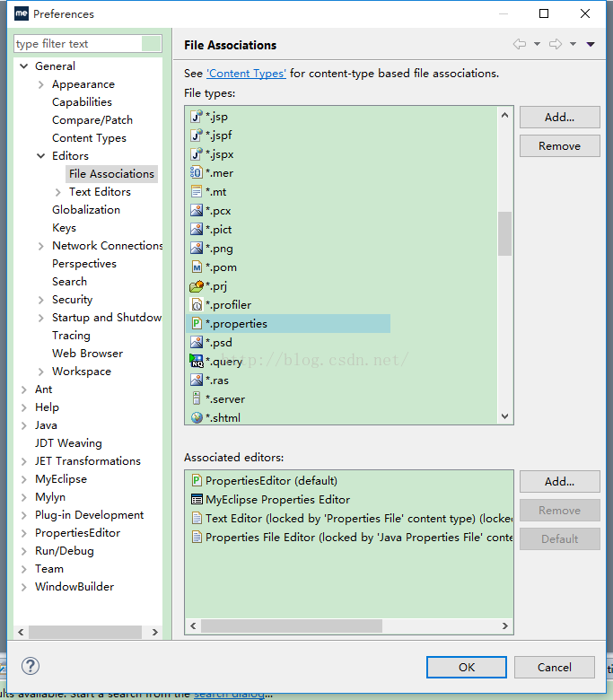Click the *.shtml globe icon
Screen dimensions: 613x700
click(197, 417)
